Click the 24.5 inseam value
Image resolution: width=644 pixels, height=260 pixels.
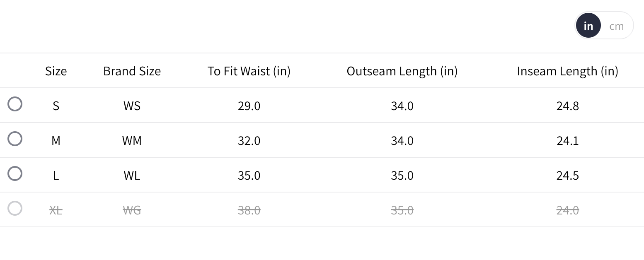pyautogui.click(x=567, y=176)
